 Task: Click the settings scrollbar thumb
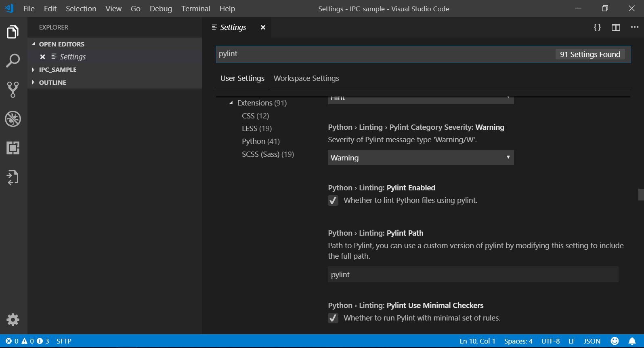click(641, 194)
